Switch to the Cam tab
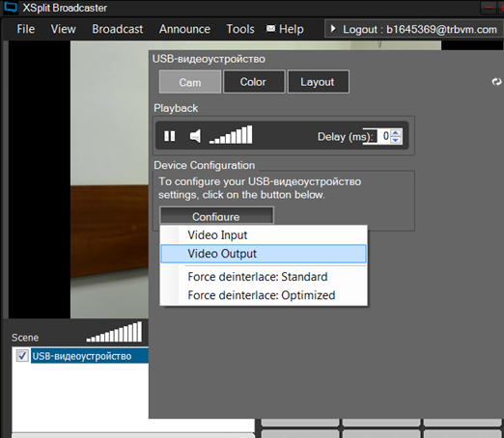 point(190,82)
